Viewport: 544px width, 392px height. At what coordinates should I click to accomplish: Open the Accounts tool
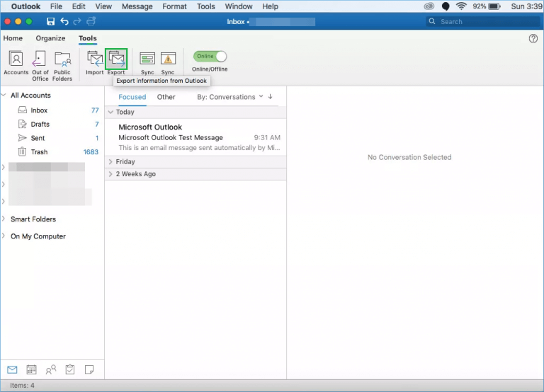(x=16, y=62)
